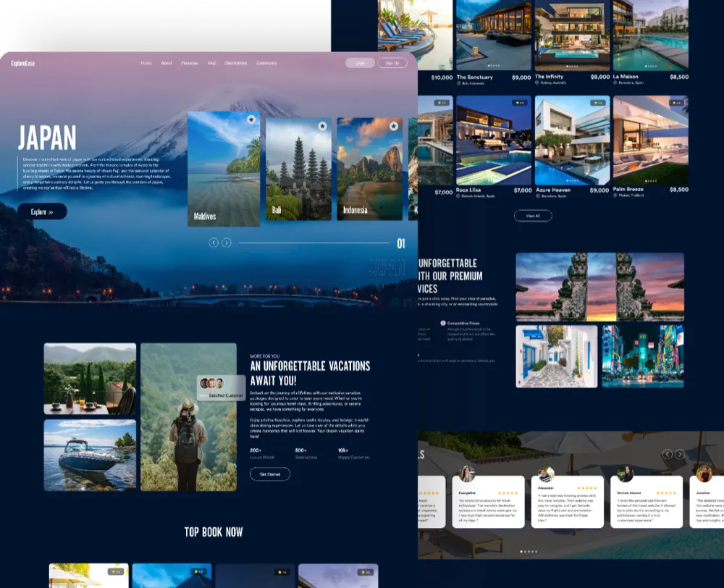Viewport: 724px width, 588px height.
Task: Click Evangeline's five-star rating
Action: pyautogui.click(x=508, y=493)
